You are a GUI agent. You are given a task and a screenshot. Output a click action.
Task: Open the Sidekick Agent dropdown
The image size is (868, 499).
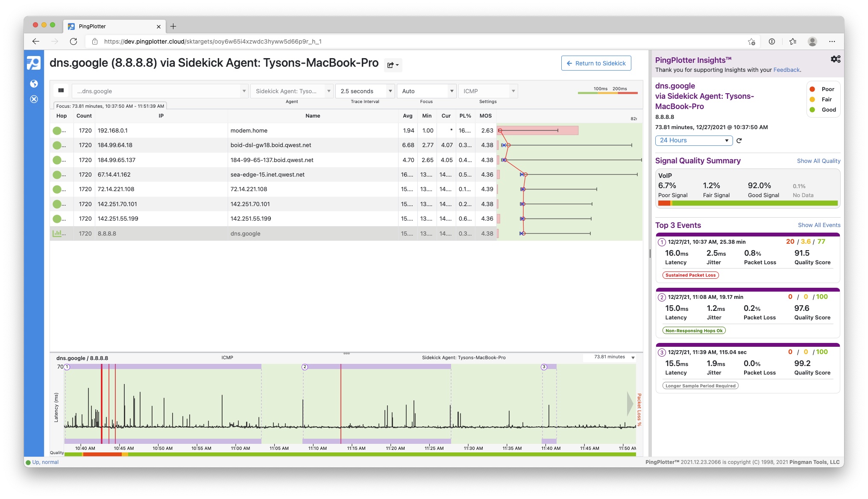(292, 91)
